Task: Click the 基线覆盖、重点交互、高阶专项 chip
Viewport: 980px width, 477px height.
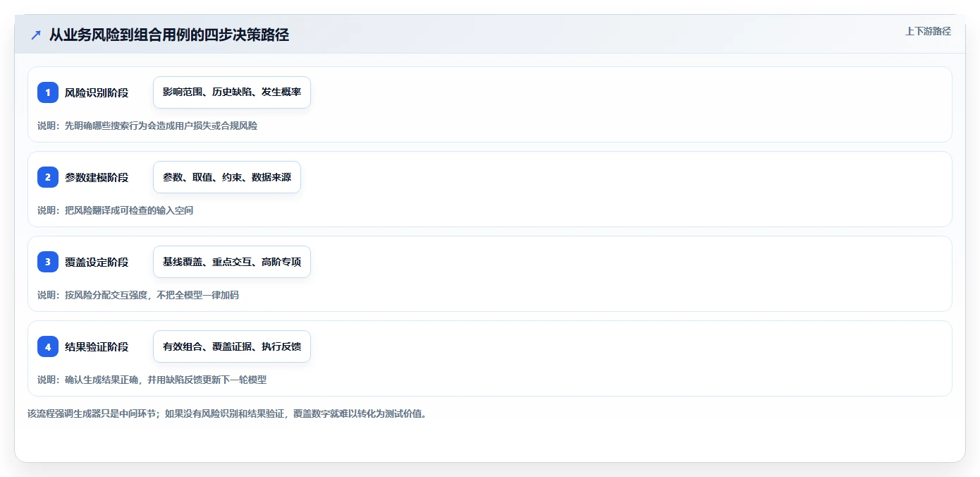Action: [x=232, y=262]
